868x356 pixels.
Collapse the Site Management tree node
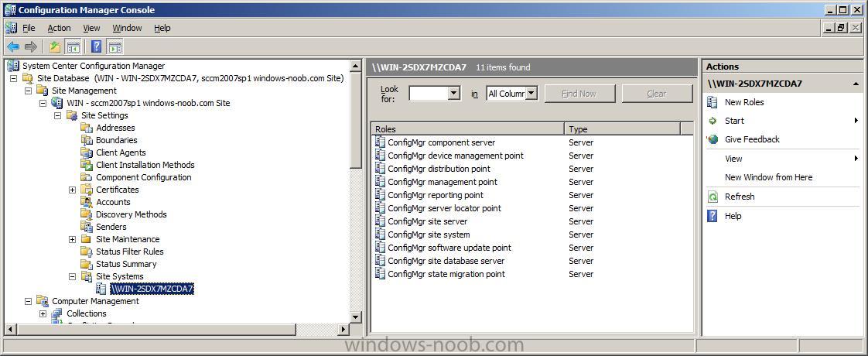tap(28, 91)
